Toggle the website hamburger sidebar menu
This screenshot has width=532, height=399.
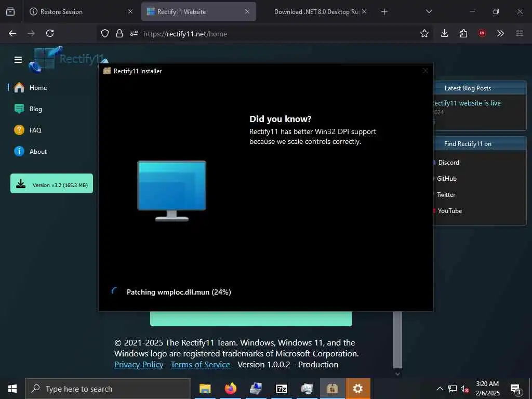point(18,60)
